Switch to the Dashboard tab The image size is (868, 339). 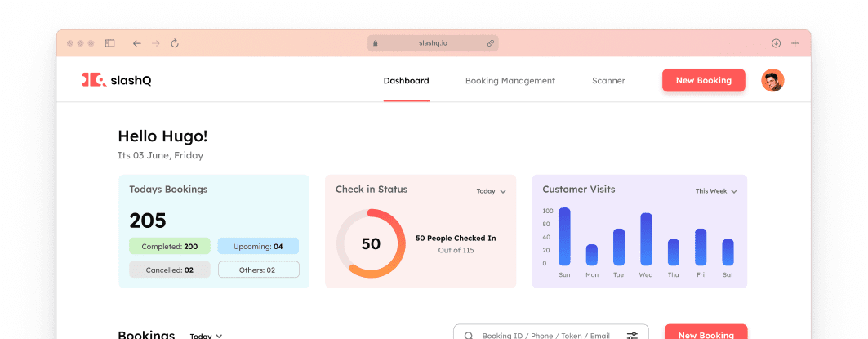407,80
